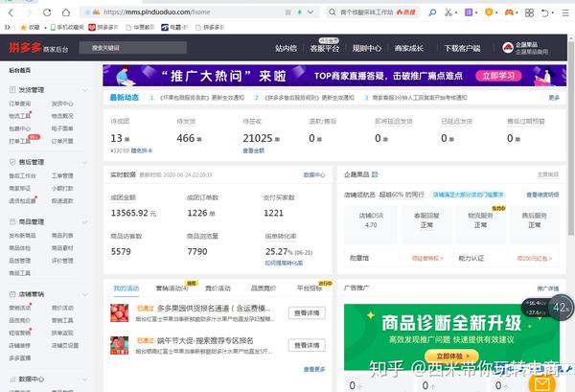Screen dimensions: 575x392
Task: Click the 端午节大促 product thumbnail
Action: click(120, 345)
